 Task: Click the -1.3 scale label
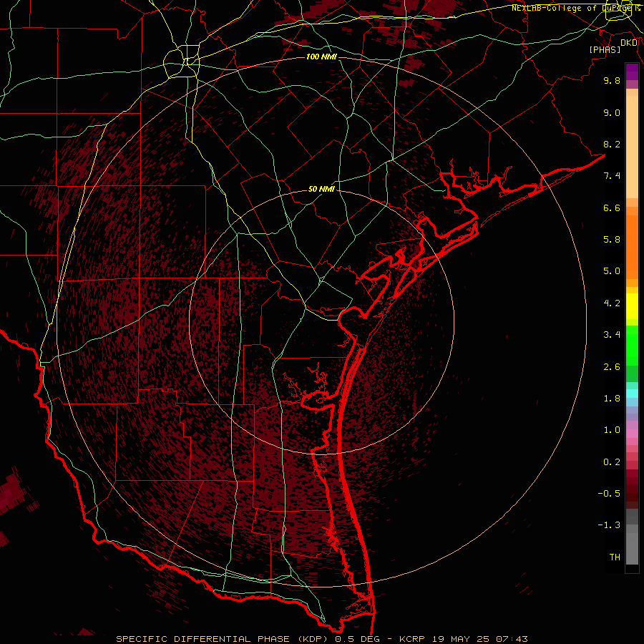[609, 525]
